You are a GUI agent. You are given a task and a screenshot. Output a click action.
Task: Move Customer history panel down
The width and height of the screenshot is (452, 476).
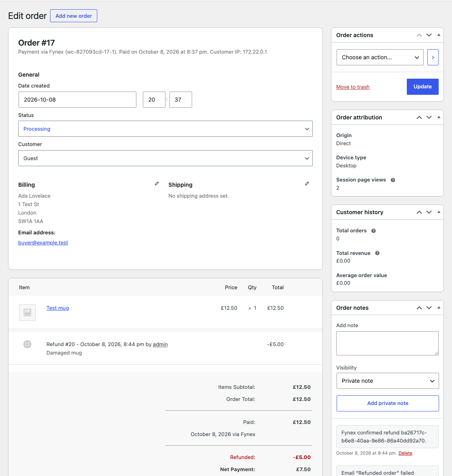click(429, 212)
